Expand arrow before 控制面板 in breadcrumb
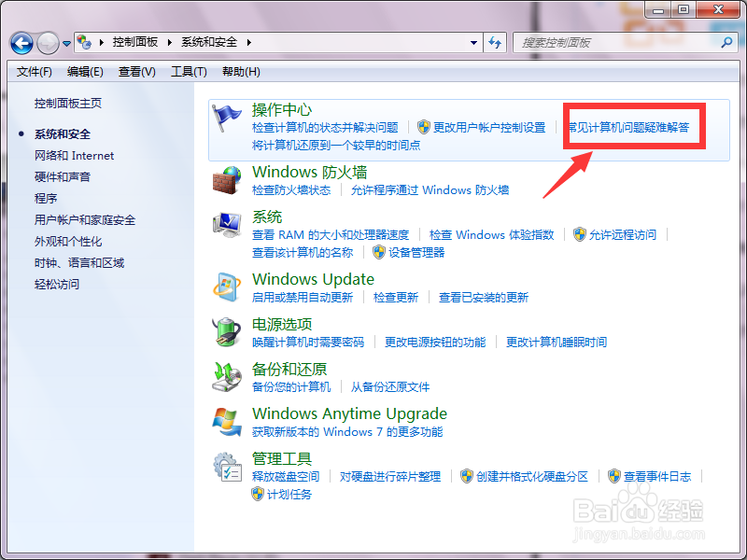The image size is (747, 560). (x=102, y=42)
